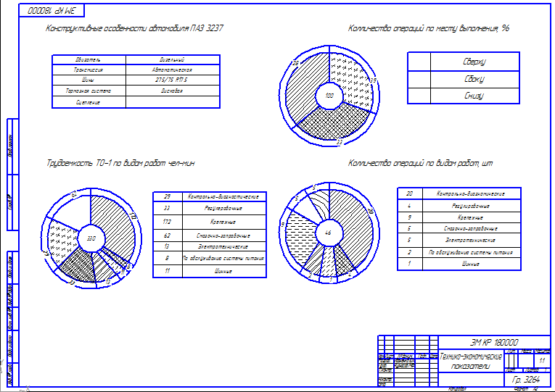555x392 pixels.
Task: Click 'Контрольно-диагностические' in the operations count table
Action: click(x=472, y=193)
